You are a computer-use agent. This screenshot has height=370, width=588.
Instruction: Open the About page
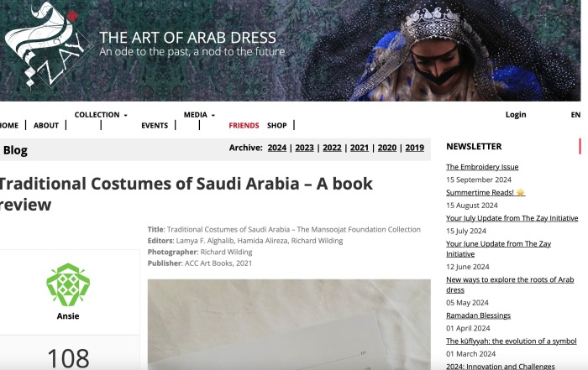pos(46,126)
